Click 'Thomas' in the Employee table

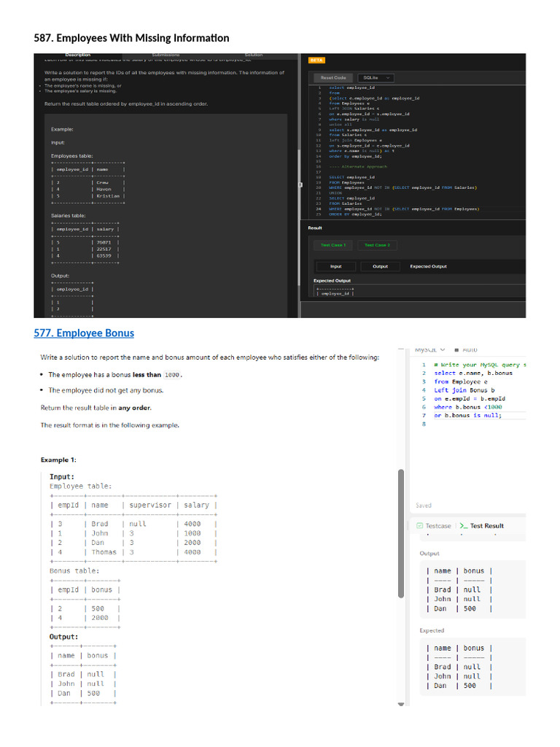click(x=104, y=552)
